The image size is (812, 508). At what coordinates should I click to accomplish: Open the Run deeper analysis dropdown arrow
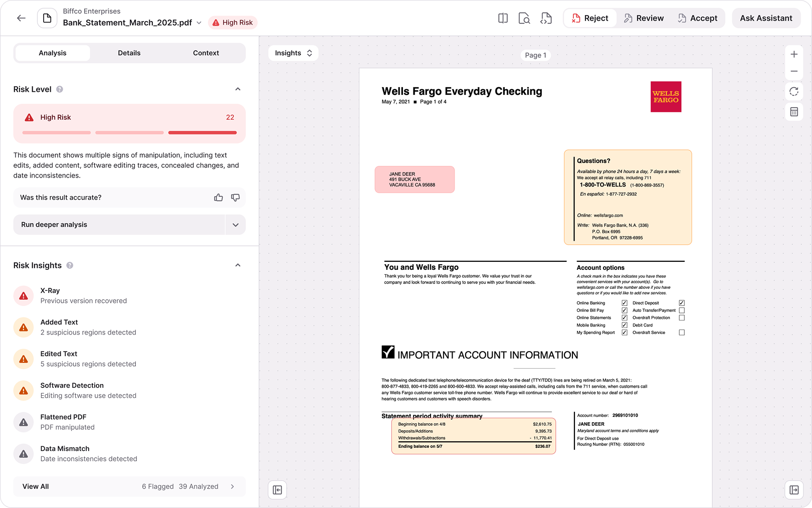(236, 225)
